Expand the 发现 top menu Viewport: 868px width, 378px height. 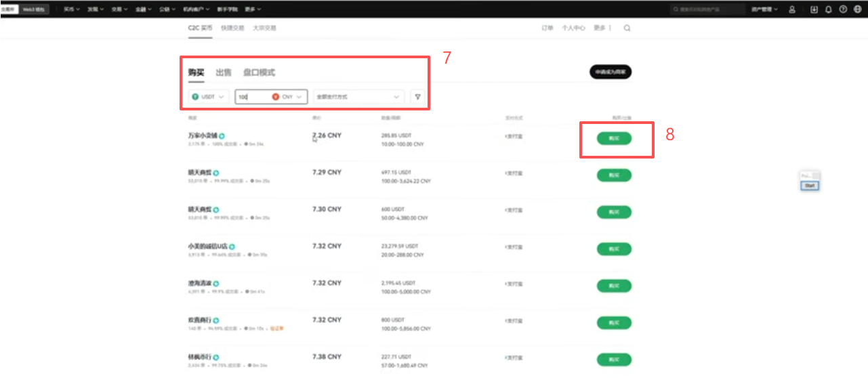click(95, 9)
